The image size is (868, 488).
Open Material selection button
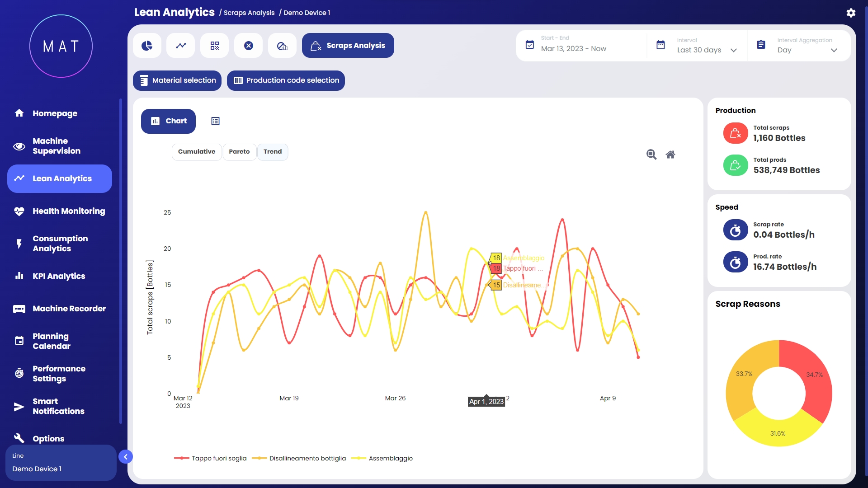coord(177,80)
